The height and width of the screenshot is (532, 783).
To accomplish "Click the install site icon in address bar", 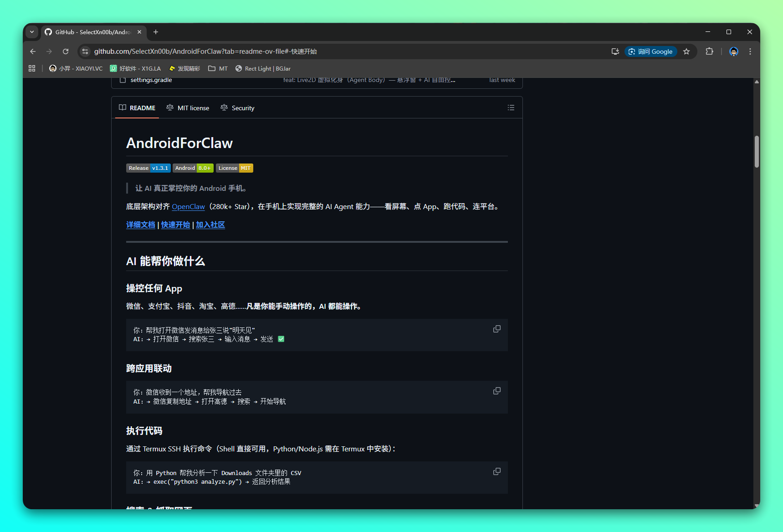I will tap(615, 51).
